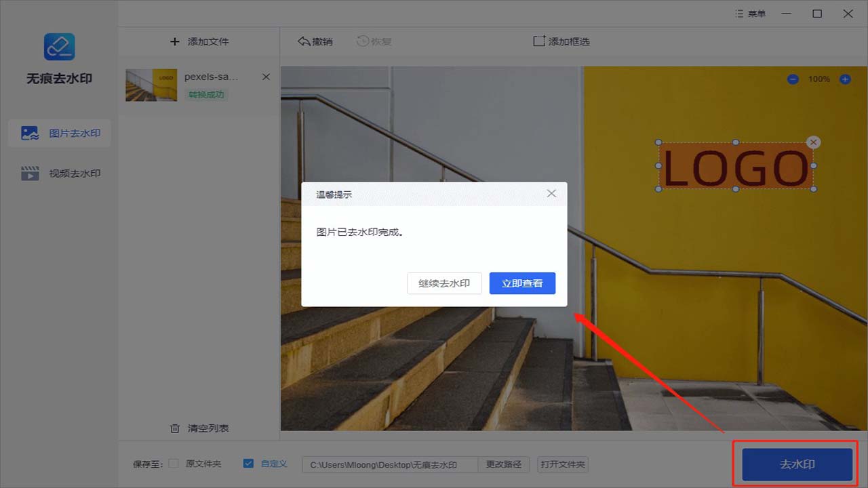The height and width of the screenshot is (488, 868).
Task: Uncheck the 自定义 checkbox
Action: pyautogui.click(x=248, y=464)
